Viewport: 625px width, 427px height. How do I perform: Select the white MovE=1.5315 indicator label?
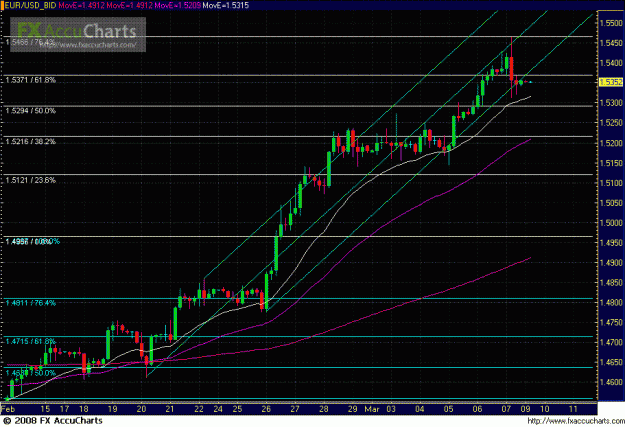(226, 6)
